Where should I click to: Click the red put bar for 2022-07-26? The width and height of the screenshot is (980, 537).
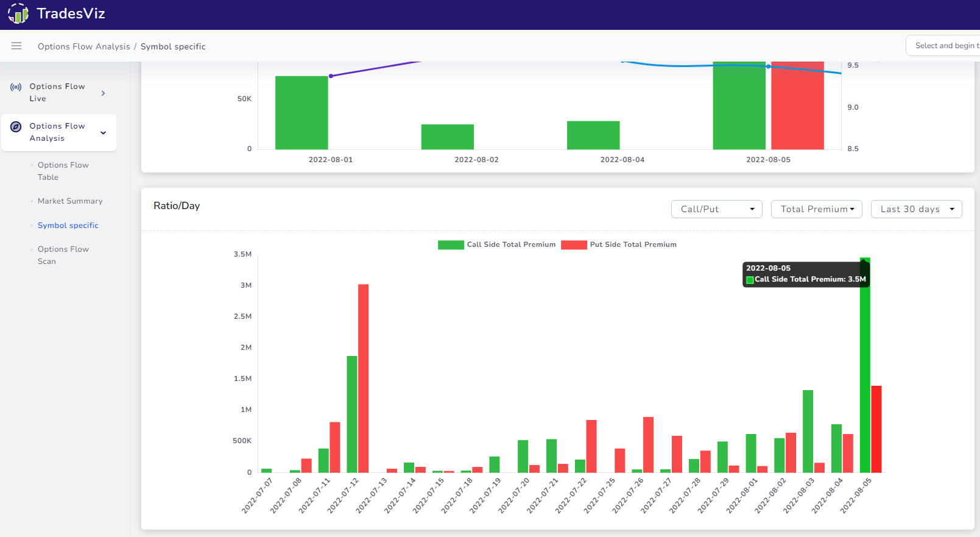coord(648,445)
